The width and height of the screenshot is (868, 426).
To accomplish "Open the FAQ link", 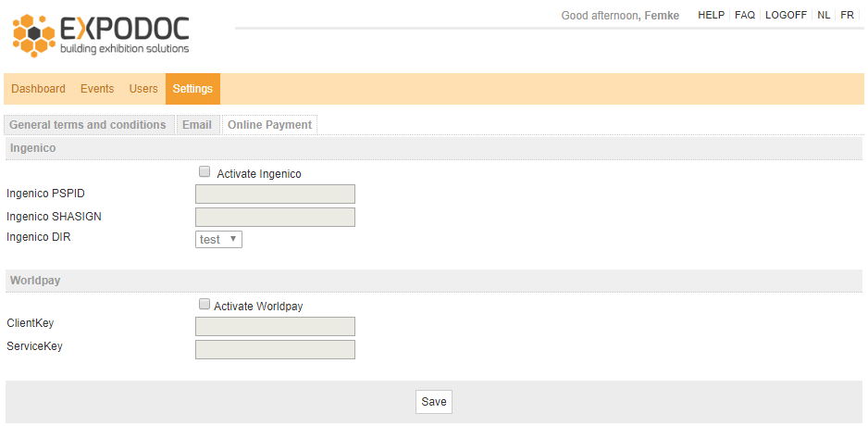I will tap(745, 15).
